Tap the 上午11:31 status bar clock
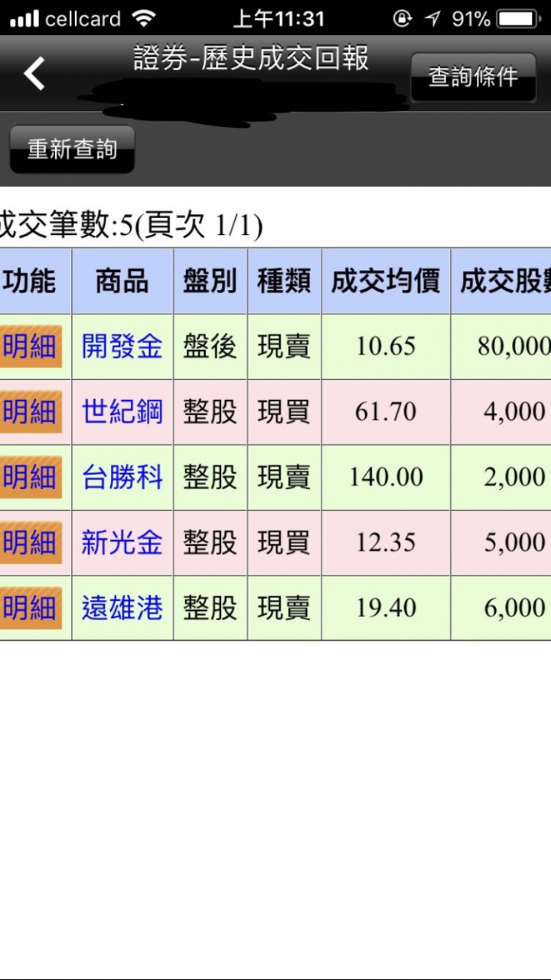 pyautogui.click(x=279, y=18)
